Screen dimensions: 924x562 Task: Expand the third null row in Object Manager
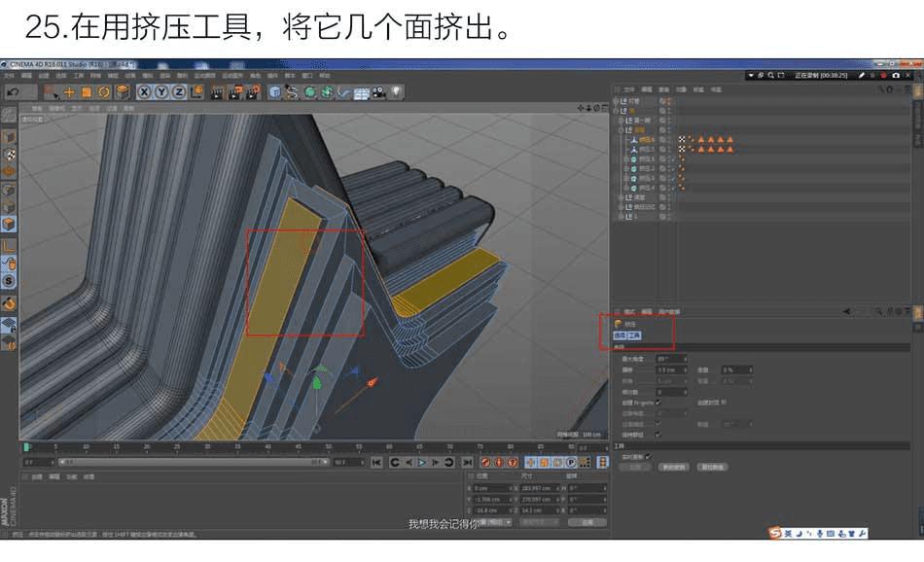coord(622,121)
